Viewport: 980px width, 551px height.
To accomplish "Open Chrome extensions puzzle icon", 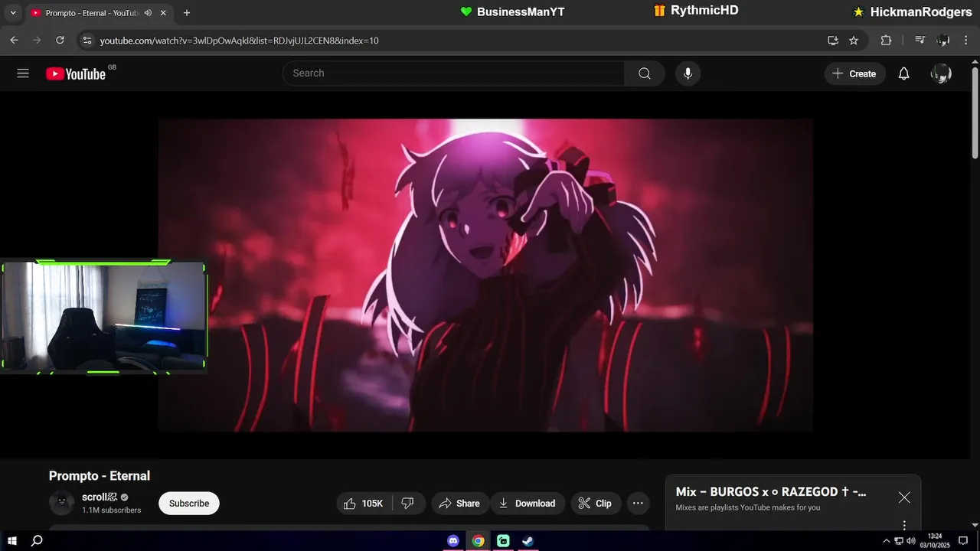I will 886,41.
